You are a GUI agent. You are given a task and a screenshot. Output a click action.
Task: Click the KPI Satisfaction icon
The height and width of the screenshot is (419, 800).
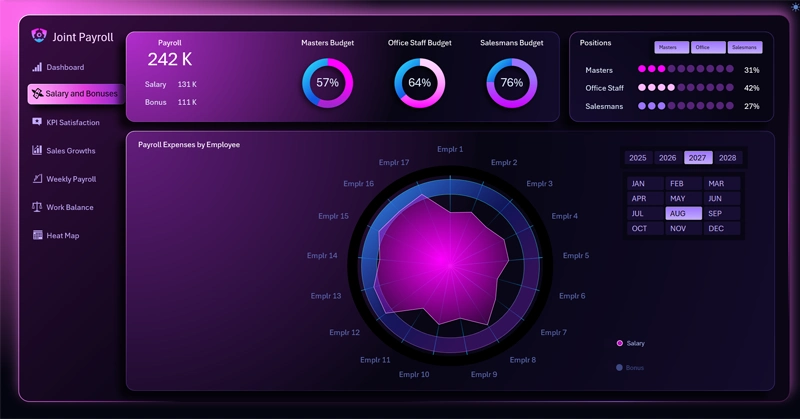tap(37, 122)
